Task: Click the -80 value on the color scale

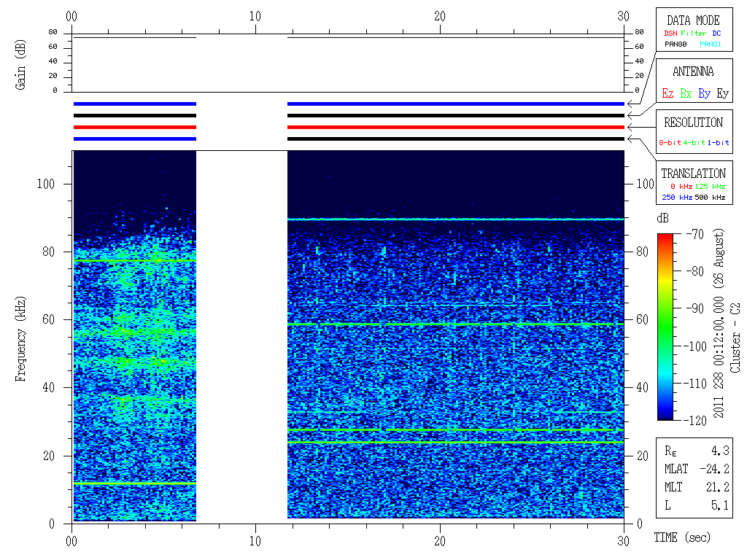Action: pos(695,271)
